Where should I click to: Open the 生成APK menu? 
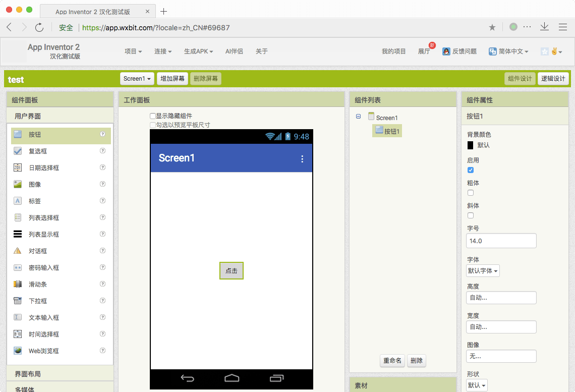point(198,51)
